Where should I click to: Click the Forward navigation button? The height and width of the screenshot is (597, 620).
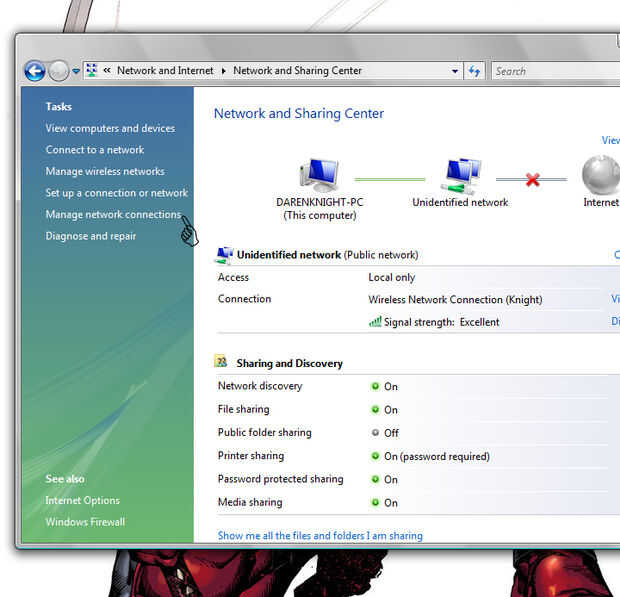pos(59,71)
